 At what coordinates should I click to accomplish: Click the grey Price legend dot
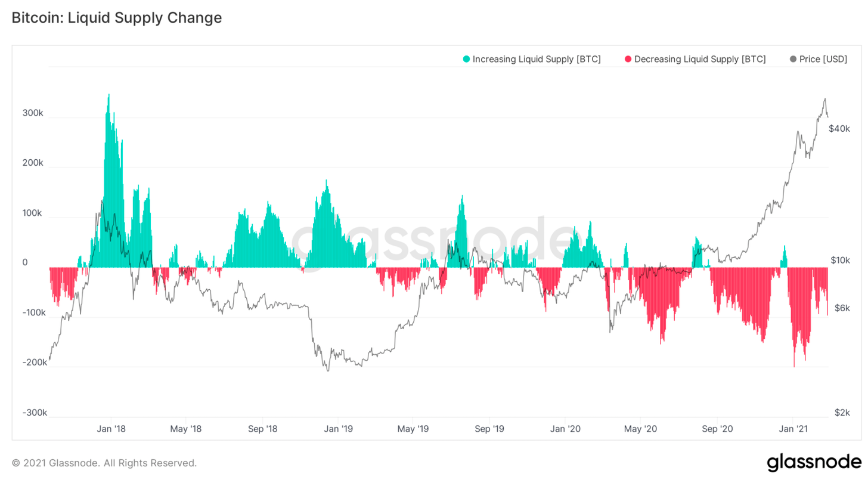coord(792,59)
